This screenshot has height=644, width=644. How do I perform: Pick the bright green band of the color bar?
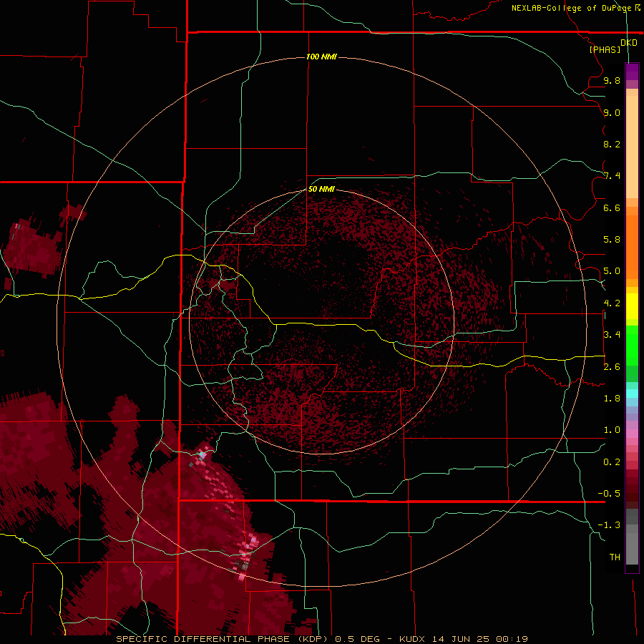[632, 345]
